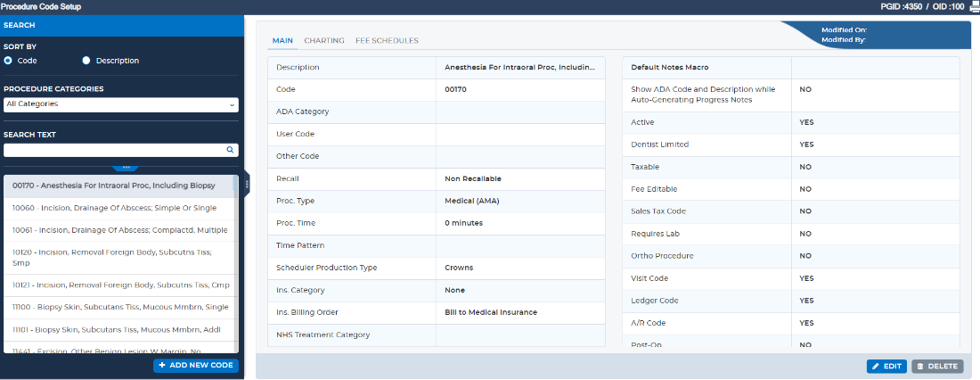The height and width of the screenshot is (380, 980).
Task: Open the Fee Schedules tab
Action: 387,41
